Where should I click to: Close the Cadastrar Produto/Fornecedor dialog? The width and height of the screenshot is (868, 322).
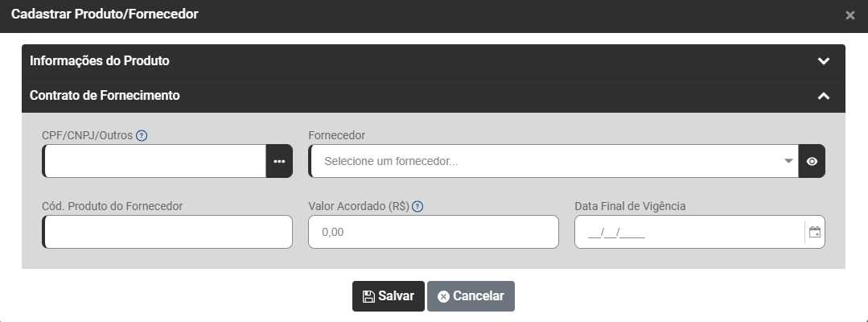[850, 15]
